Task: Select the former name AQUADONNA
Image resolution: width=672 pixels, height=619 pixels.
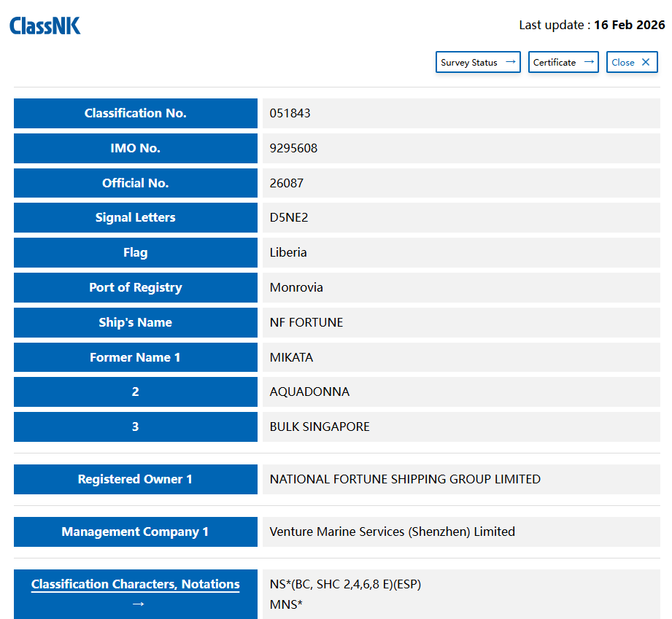Action: [309, 392]
